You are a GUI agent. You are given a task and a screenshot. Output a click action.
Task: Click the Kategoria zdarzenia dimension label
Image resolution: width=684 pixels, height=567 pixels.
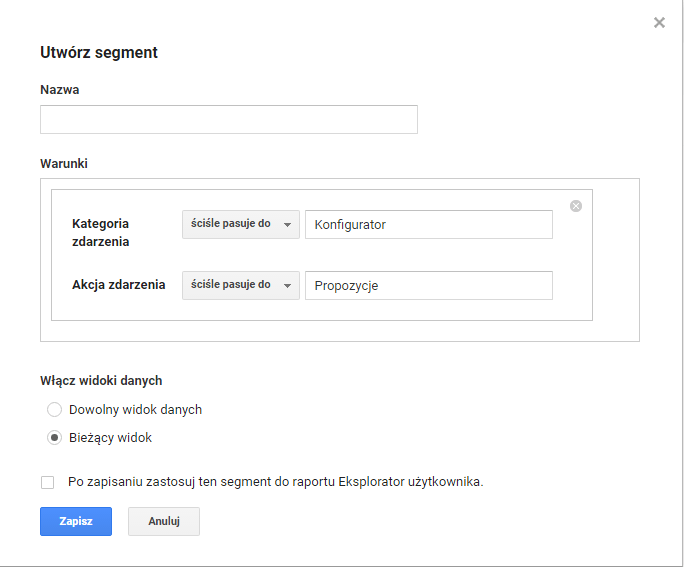point(101,232)
